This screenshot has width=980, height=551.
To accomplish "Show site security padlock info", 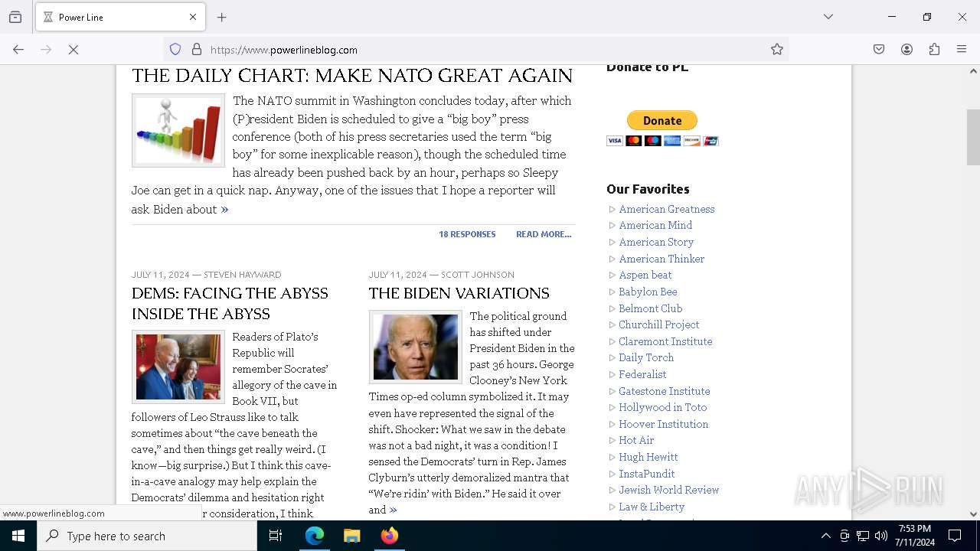I will pyautogui.click(x=197, y=49).
